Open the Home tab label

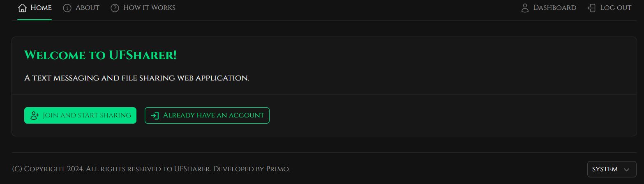tap(41, 8)
